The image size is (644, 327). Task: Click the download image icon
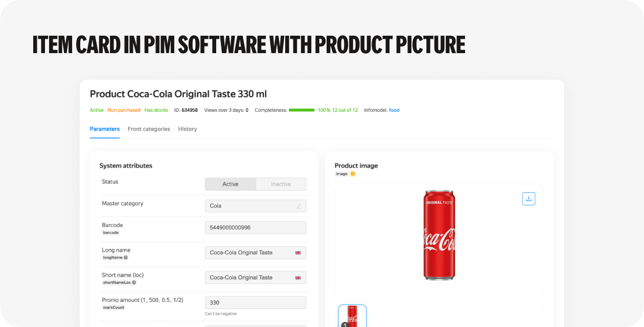click(x=528, y=199)
